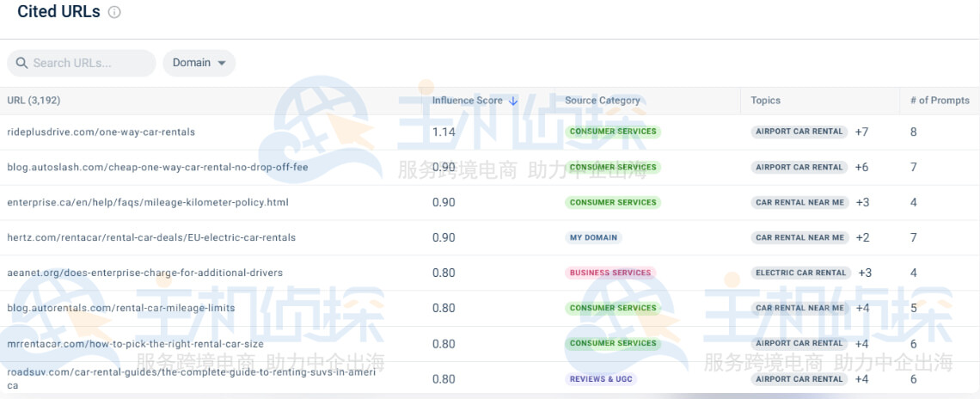Viewport: 980px width, 399px height.
Task: Open the rideplusdrive.com one-way-car-rentals URL
Action: click(x=101, y=132)
